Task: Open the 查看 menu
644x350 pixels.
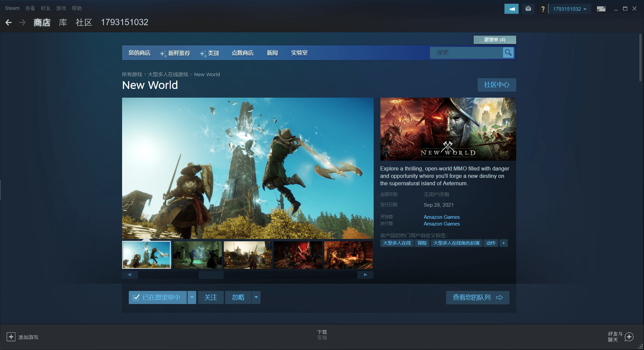Action: coord(30,8)
